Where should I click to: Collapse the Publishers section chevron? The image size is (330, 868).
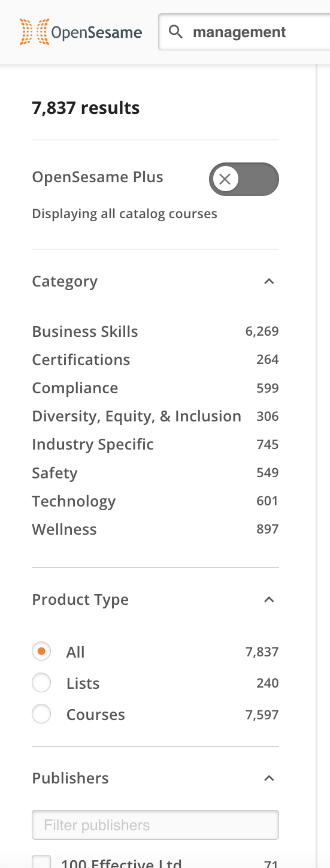coord(269,778)
